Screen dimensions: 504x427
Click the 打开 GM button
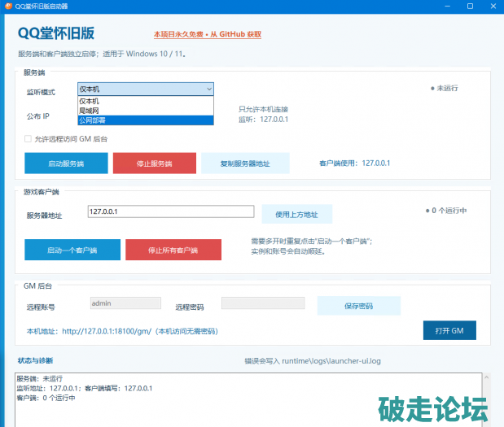pos(449,330)
